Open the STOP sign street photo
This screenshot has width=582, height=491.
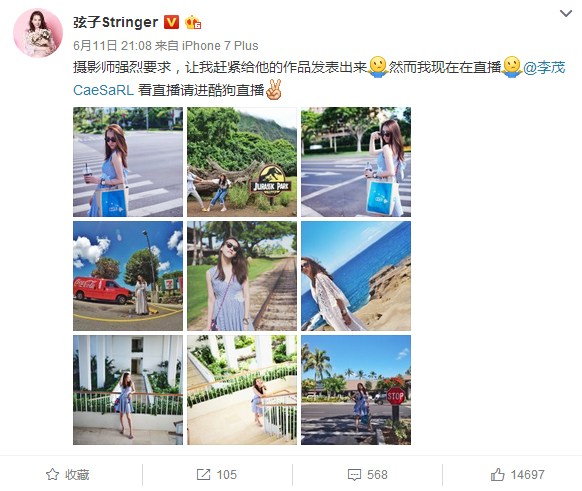(x=356, y=390)
